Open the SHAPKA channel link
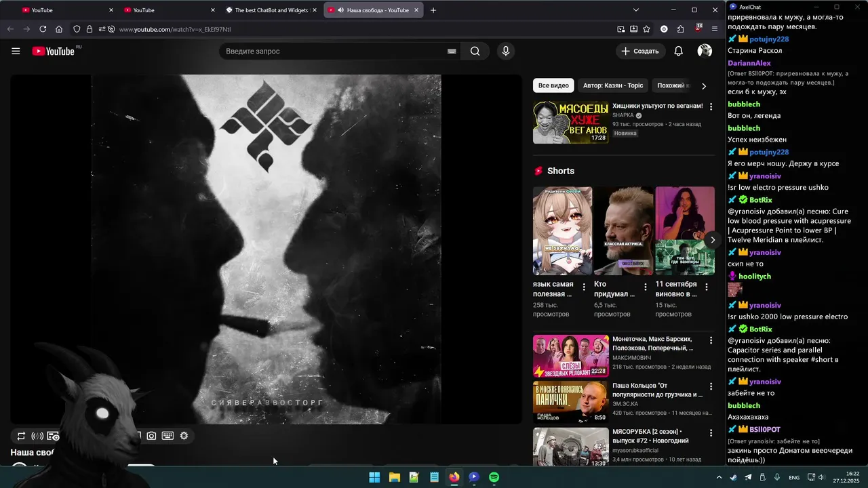This screenshot has height=488, width=868. (x=623, y=115)
